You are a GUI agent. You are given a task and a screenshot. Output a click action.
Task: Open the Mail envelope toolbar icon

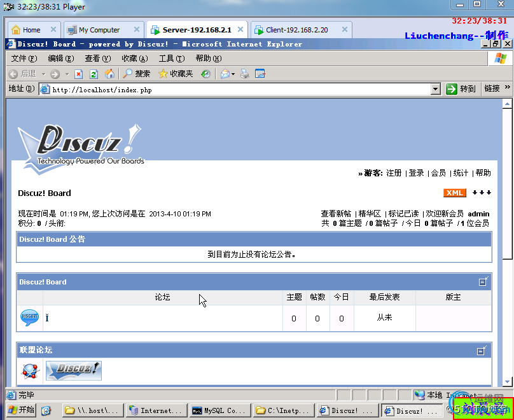pos(225,74)
